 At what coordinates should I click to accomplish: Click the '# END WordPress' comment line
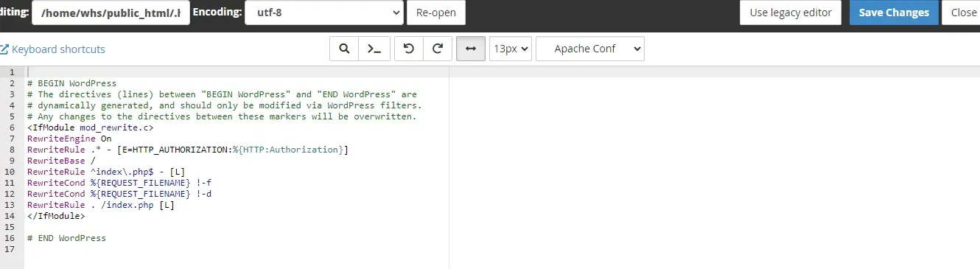pos(66,238)
